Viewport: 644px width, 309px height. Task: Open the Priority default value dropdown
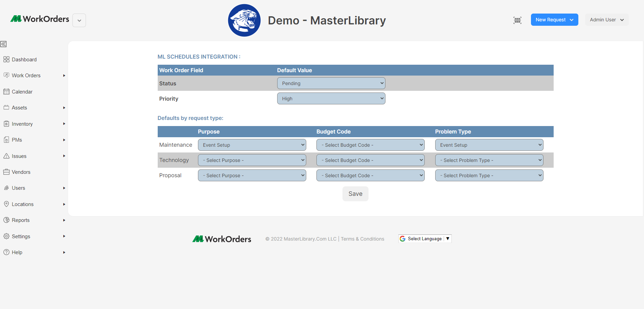coord(331,99)
